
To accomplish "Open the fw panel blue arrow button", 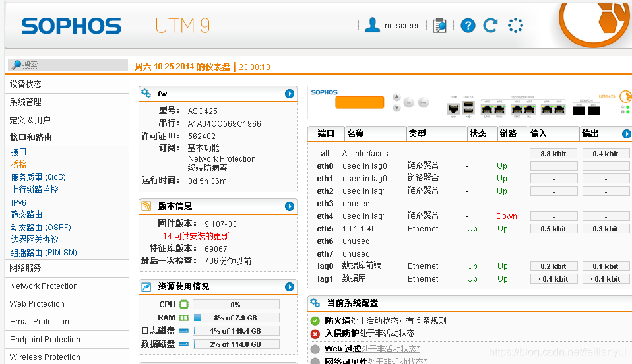I will [290, 94].
